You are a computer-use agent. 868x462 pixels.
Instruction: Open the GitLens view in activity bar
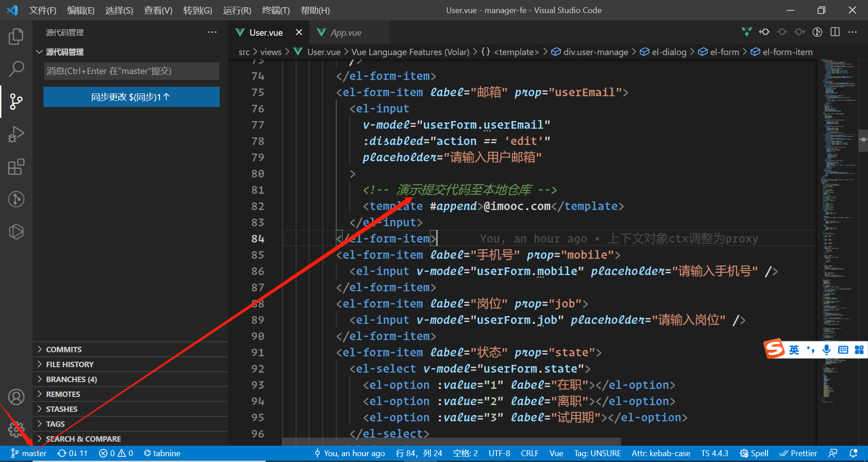16,199
